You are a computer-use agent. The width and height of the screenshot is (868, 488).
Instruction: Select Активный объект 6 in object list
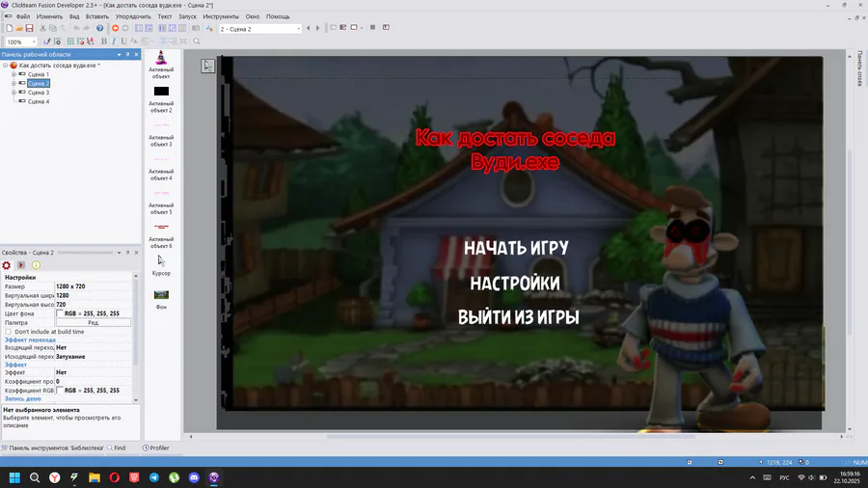pyautogui.click(x=161, y=235)
